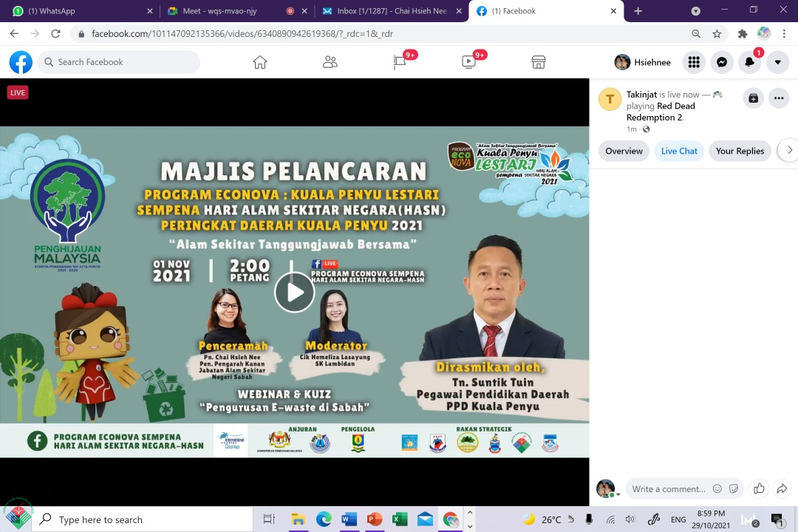Share the live video
798x532 pixels.
tap(782, 488)
